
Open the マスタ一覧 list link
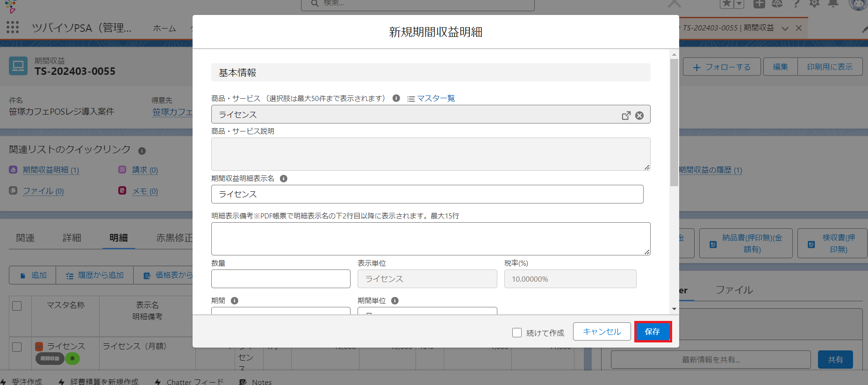(x=436, y=98)
